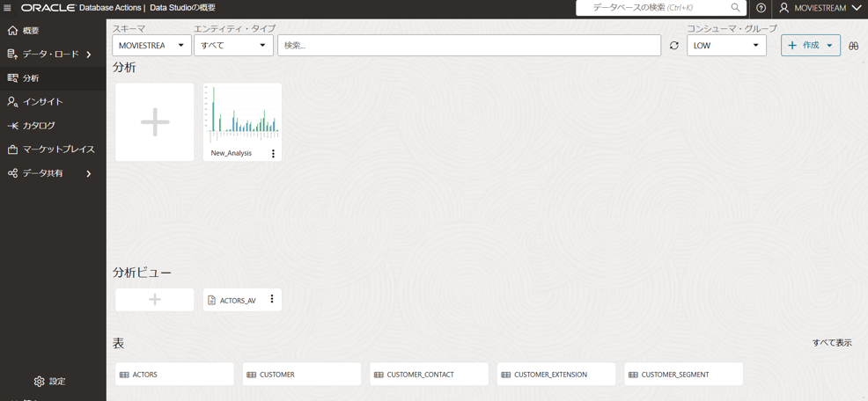Image resolution: width=868 pixels, height=401 pixels.
Task: Click the plus tile to add analysis
Action: pos(154,122)
